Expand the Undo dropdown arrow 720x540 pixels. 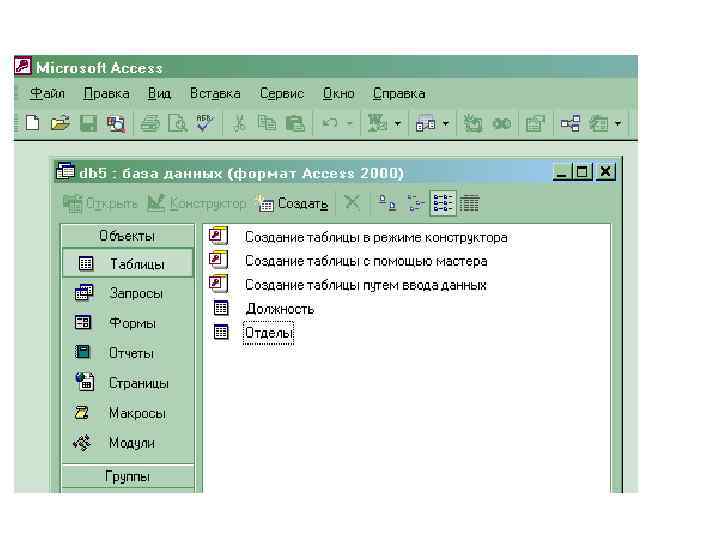coord(349,123)
